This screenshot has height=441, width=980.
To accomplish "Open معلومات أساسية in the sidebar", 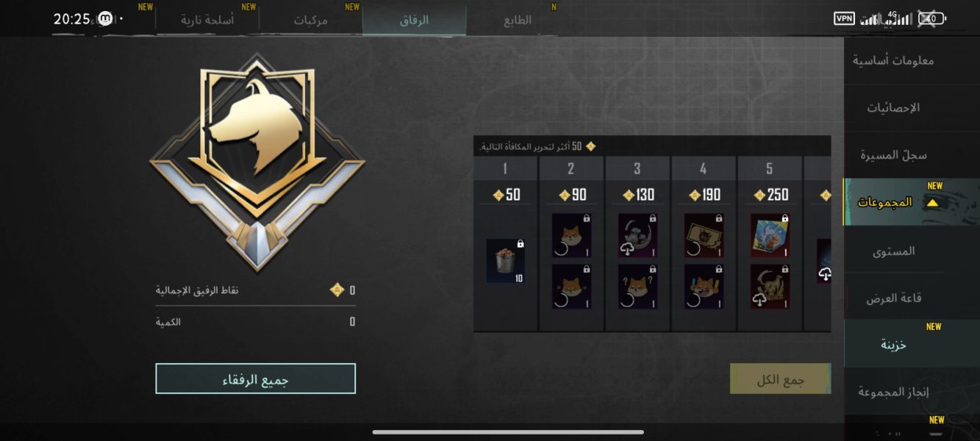I will click(x=893, y=60).
